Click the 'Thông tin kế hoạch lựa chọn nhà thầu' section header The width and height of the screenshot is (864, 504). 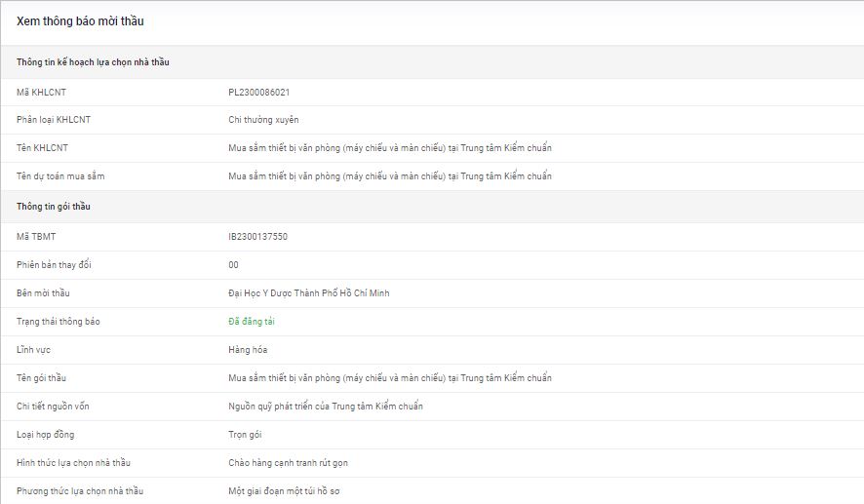93,62
